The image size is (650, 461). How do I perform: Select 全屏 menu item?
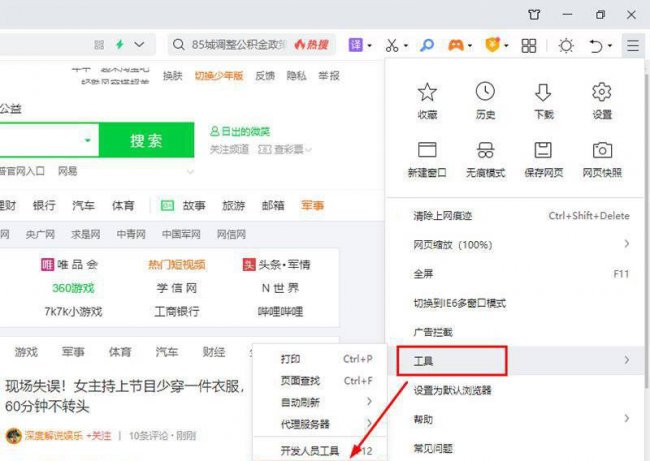(515, 274)
